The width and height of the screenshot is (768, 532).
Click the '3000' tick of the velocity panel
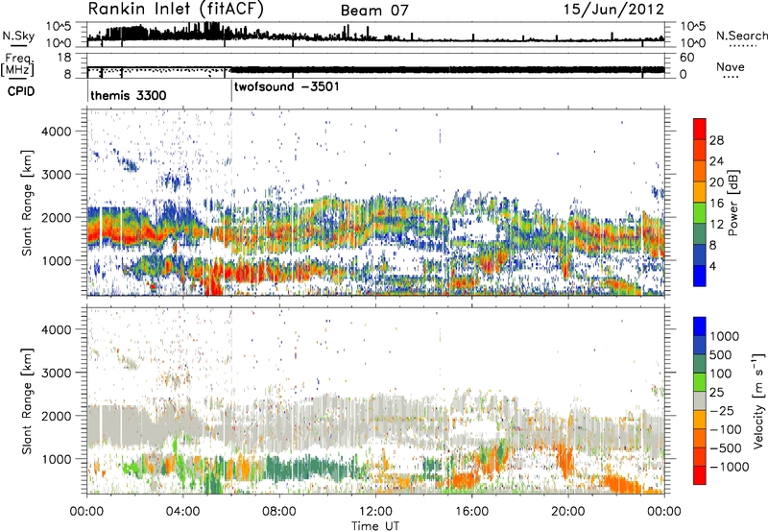(x=56, y=373)
